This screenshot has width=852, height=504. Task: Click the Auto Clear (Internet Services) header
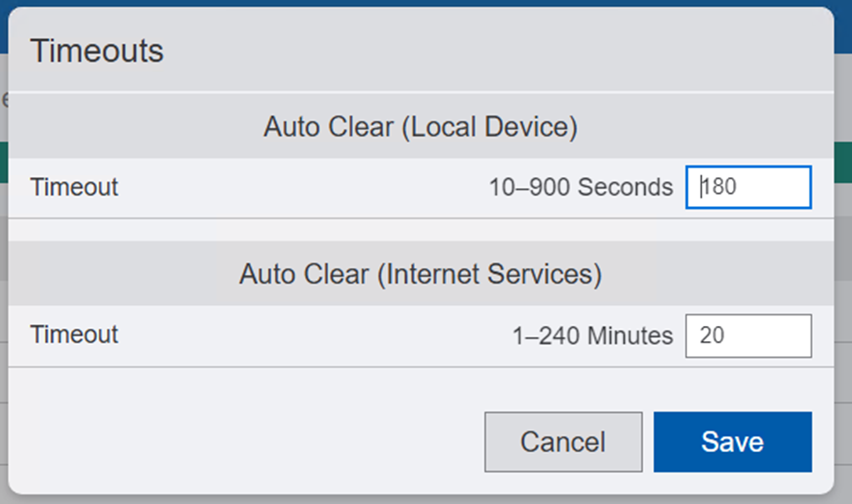[x=420, y=275]
